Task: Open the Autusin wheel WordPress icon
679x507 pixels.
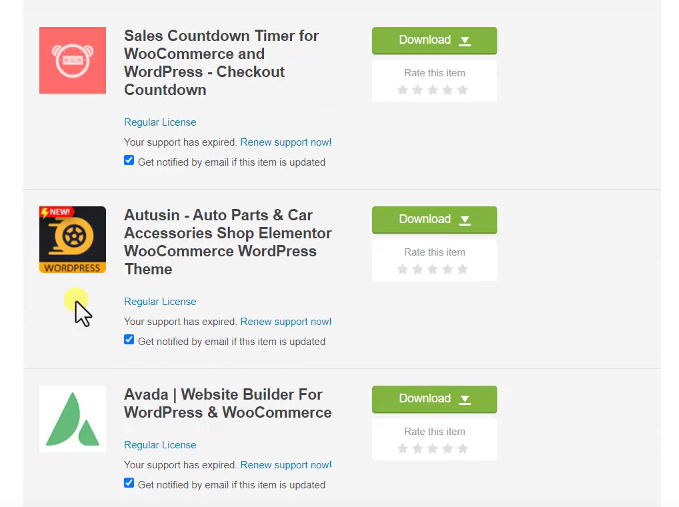Action: [72, 239]
